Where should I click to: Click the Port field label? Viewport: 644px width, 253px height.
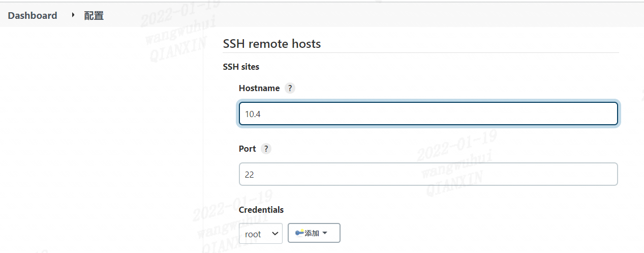[x=248, y=149]
